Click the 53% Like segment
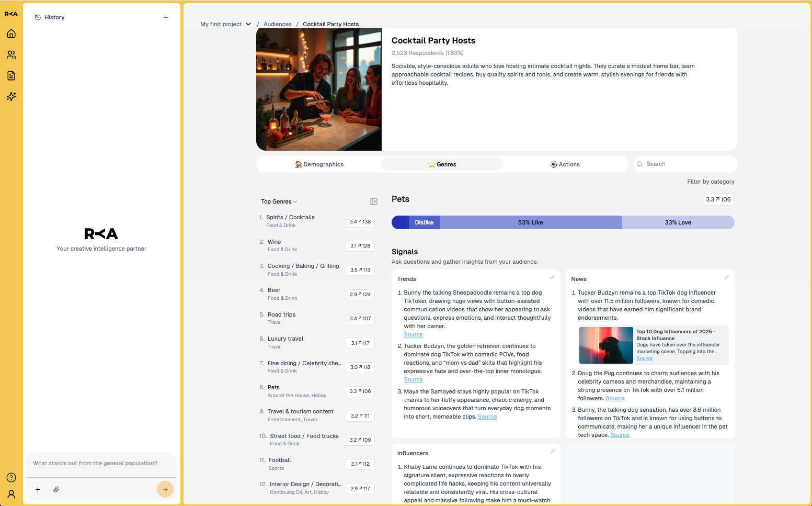 pyautogui.click(x=531, y=222)
